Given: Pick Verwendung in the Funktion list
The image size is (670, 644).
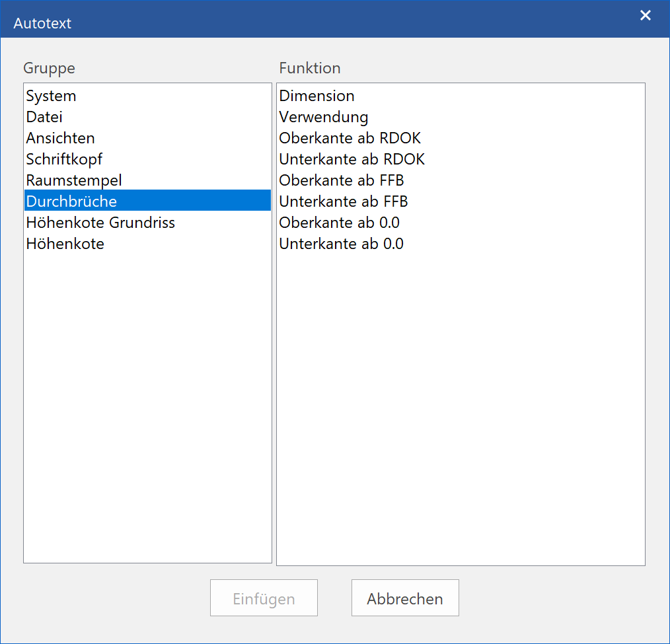Looking at the screenshot, I should click(461, 117).
